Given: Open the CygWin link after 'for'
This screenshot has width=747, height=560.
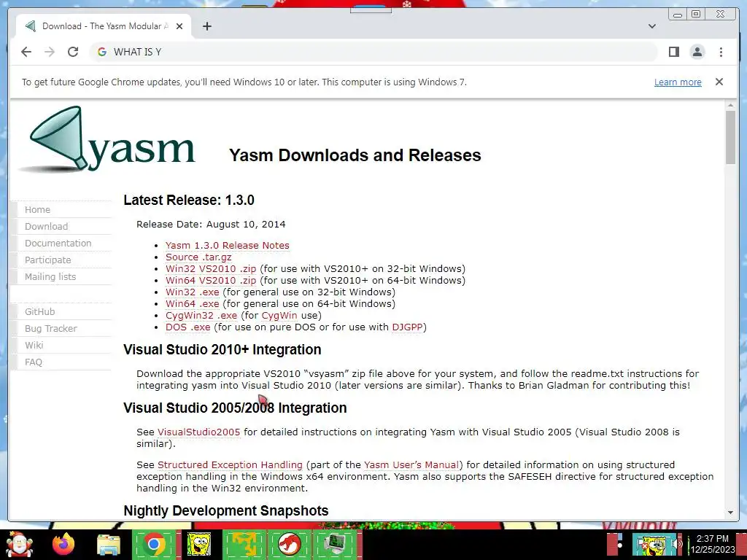Looking at the screenshot, I should (279, 315).
